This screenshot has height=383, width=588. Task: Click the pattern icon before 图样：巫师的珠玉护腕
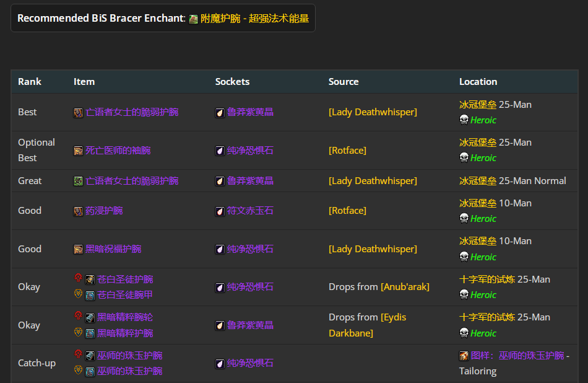tap(464, 356)
